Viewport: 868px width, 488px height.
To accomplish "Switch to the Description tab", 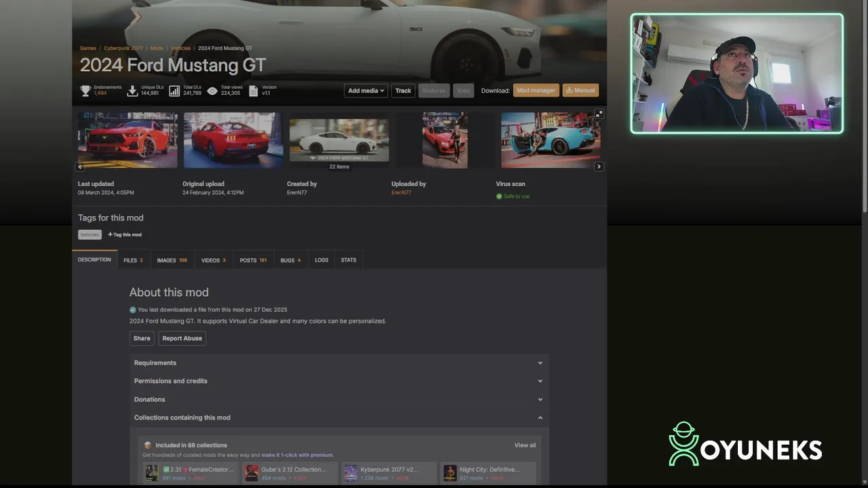I will pos(94,260).
